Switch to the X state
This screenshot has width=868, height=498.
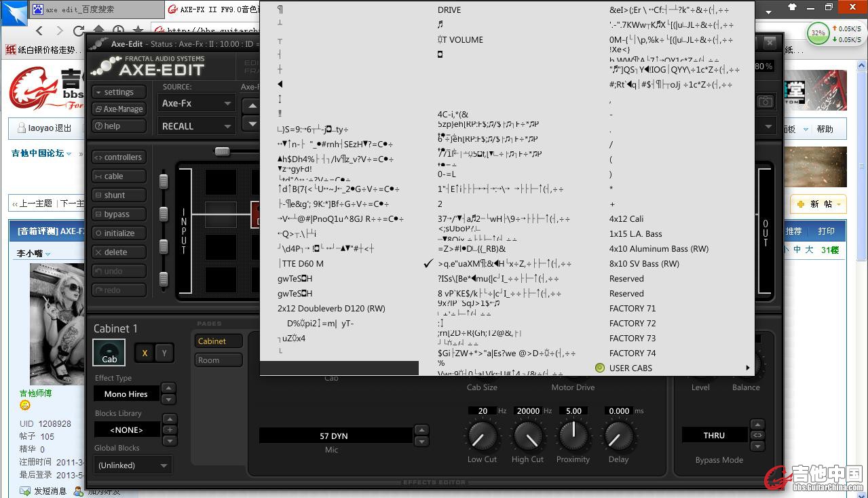[145, 353]
